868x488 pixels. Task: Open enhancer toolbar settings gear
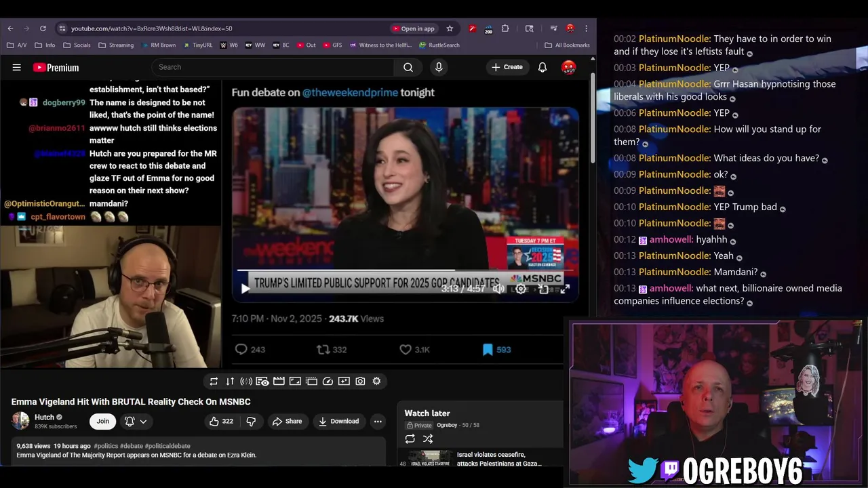point(376,382)
